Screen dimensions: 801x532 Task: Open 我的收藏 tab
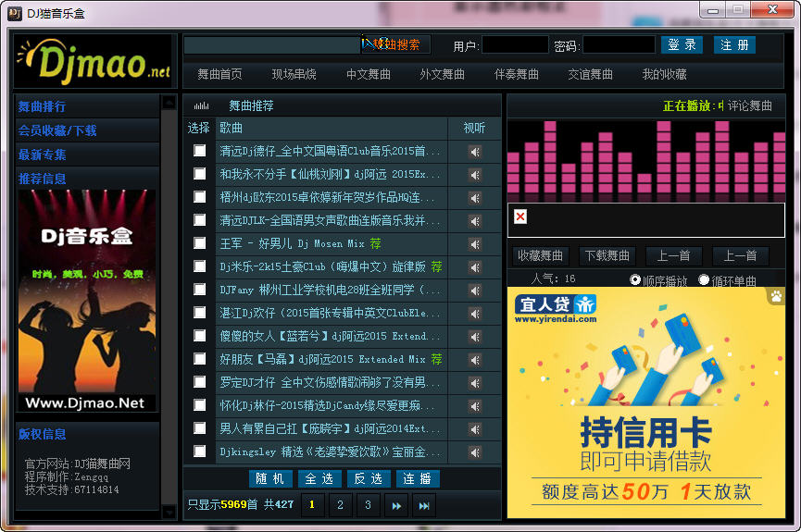[665, 75]
